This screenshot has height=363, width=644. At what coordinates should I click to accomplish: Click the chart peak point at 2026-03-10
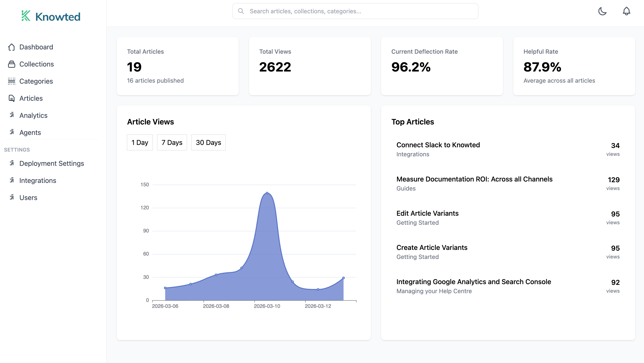tap(267, 193)
